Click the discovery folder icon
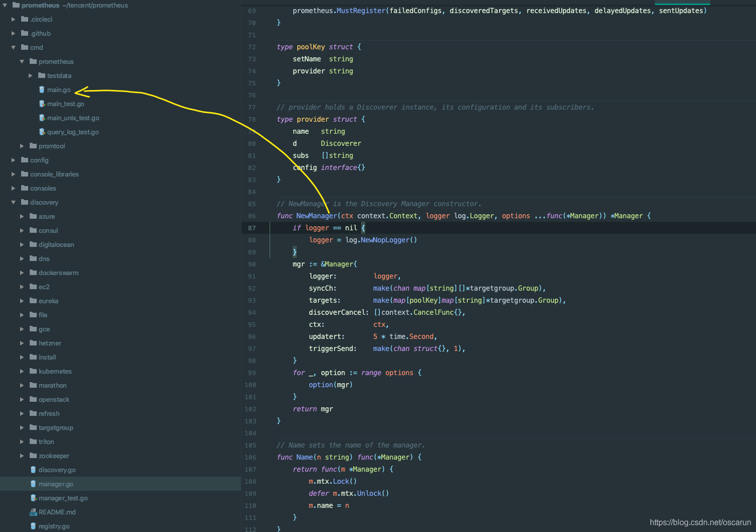756x532 pixels. pyautogui.click(x=25, y=202)
